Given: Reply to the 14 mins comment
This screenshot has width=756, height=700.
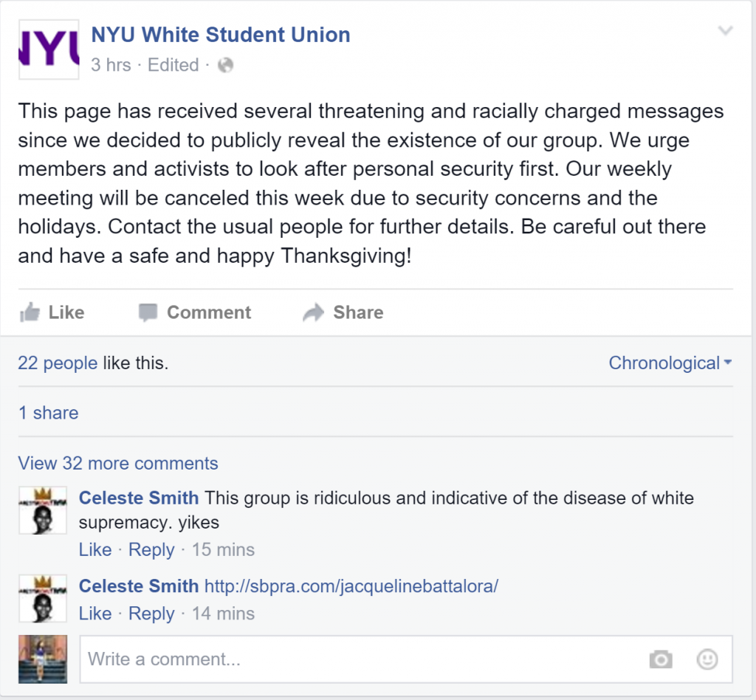Looking at the screenshot, I should pos(151,614).
